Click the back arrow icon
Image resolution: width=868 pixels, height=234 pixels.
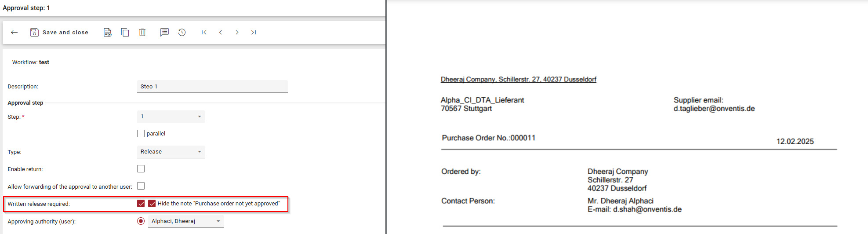15,32
